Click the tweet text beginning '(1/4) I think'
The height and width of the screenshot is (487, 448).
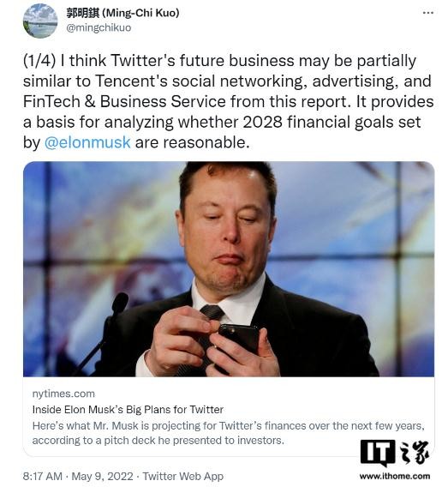(228, 101)
